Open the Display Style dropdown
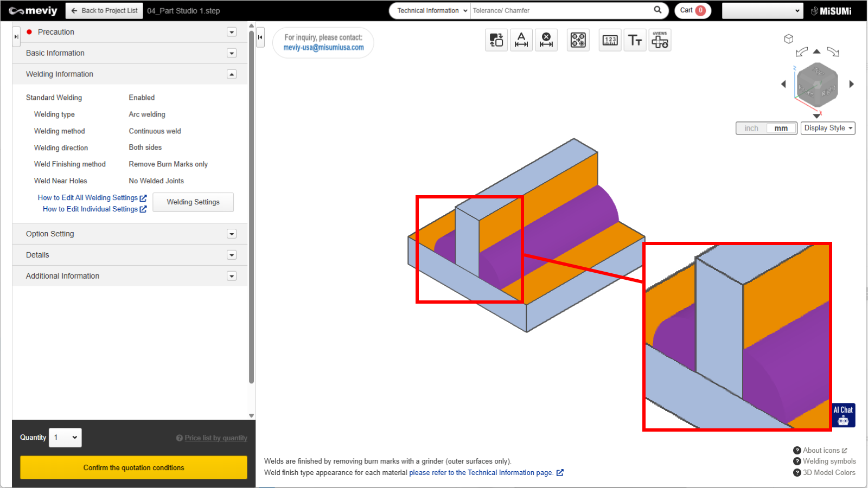 pyautogui.click(x=828, y=128)
